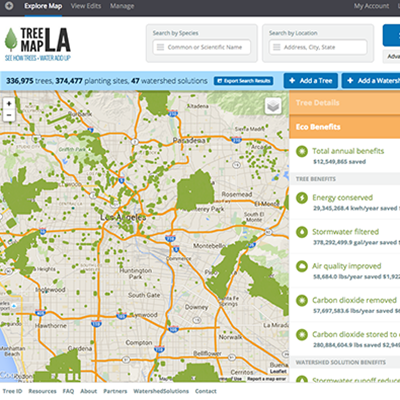Click the 'Stormwater filtered' label
The width and height of the screenshot is (400, 400).
click(345, 232)
